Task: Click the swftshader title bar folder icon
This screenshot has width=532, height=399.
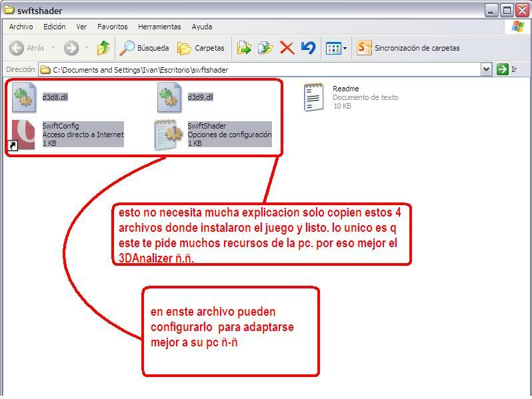Action: click(x=9, y=10)
